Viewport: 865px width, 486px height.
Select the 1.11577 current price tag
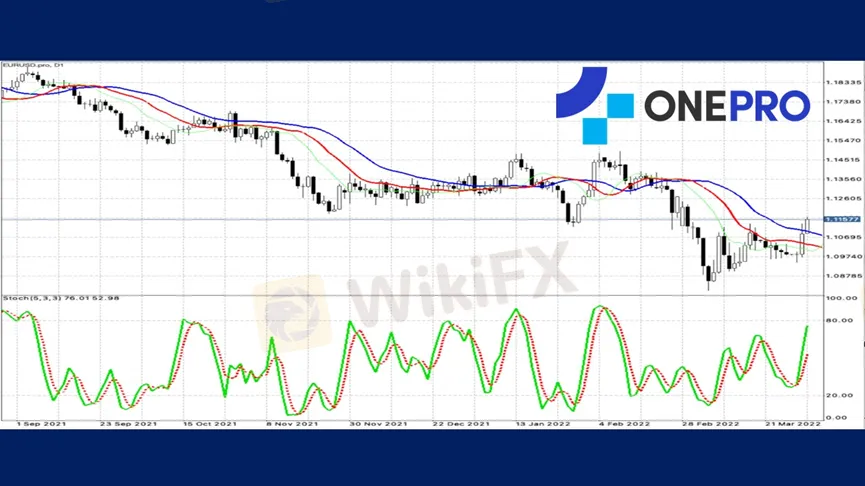842,219
